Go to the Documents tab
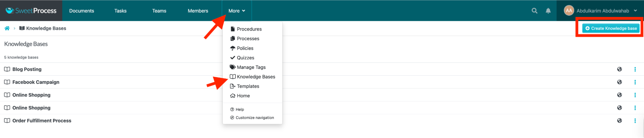The width and height of the screenshot is (644, 138). tap(82, 11)
